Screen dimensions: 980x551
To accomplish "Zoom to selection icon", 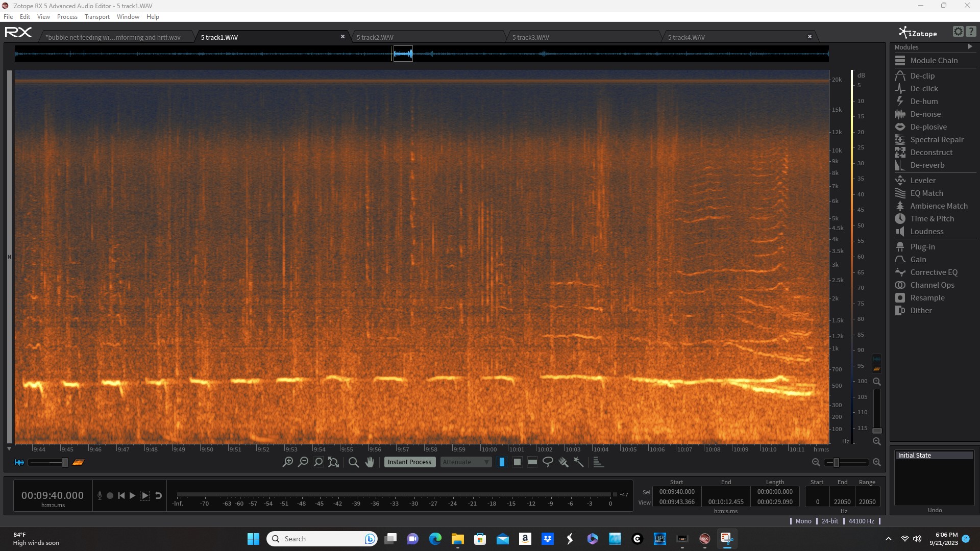I will point(318,462).
